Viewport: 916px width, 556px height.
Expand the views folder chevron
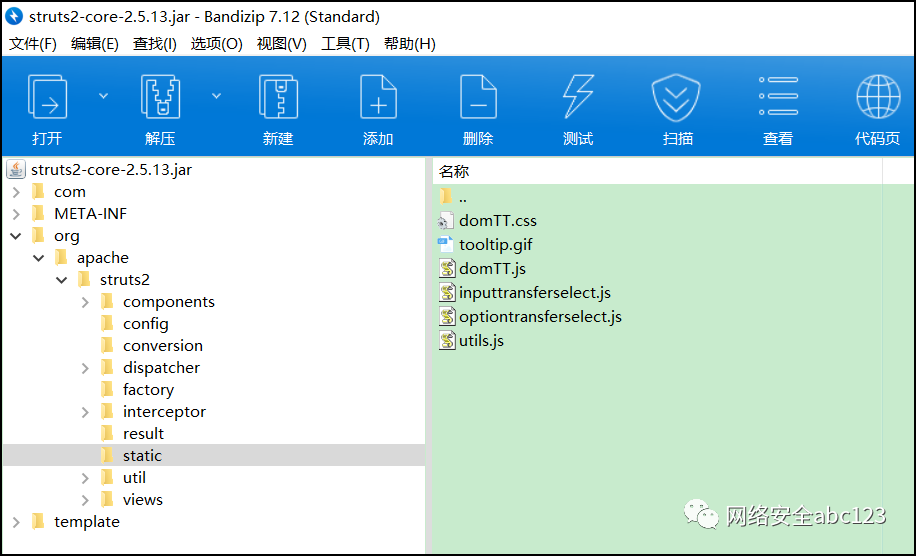85,501
